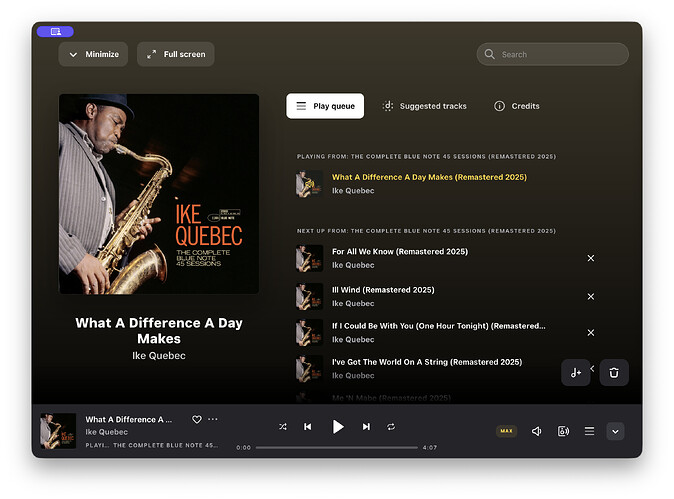
Task: Click the Full screen expand arrows icon
Action: 151,55
